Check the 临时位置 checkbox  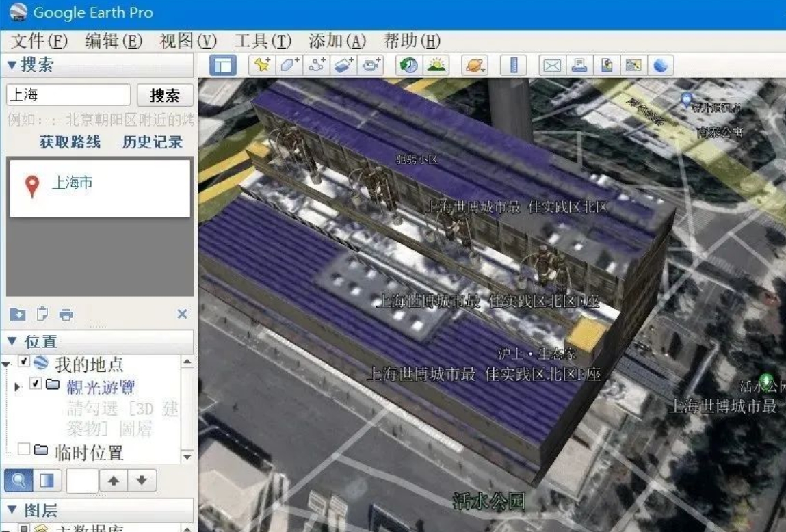click(x=23, y=449)
